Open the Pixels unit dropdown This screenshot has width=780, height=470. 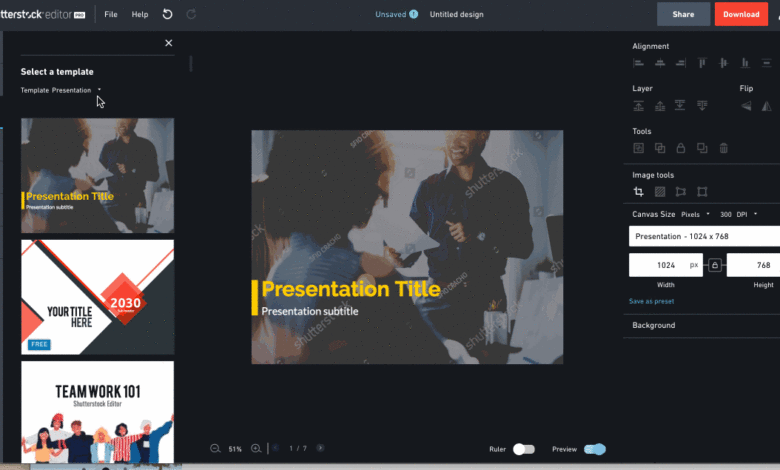695,214
